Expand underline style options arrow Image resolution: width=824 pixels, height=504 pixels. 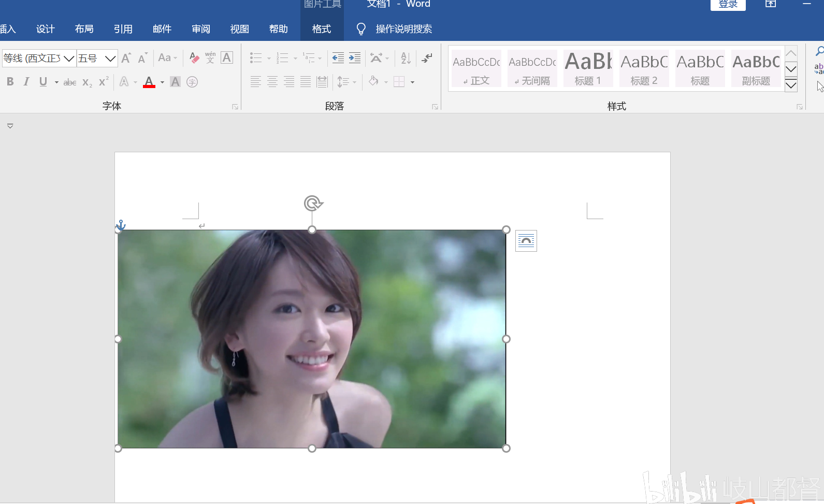(x=56, y=82)
